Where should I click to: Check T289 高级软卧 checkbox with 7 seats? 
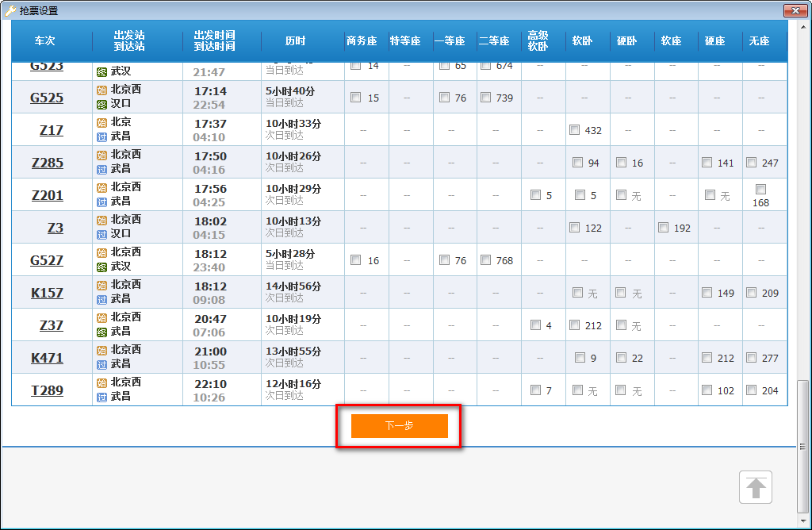(535, 390)
